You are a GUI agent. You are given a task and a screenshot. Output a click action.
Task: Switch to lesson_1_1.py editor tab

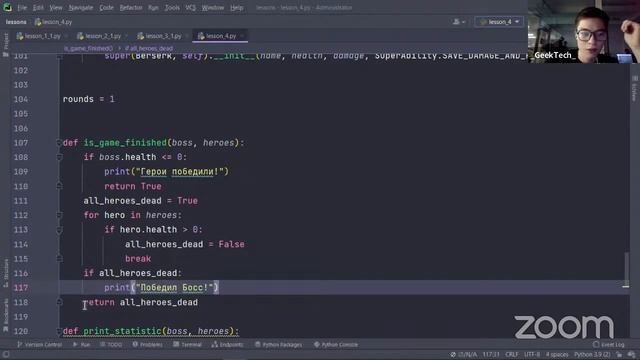(x=42, y=36)
